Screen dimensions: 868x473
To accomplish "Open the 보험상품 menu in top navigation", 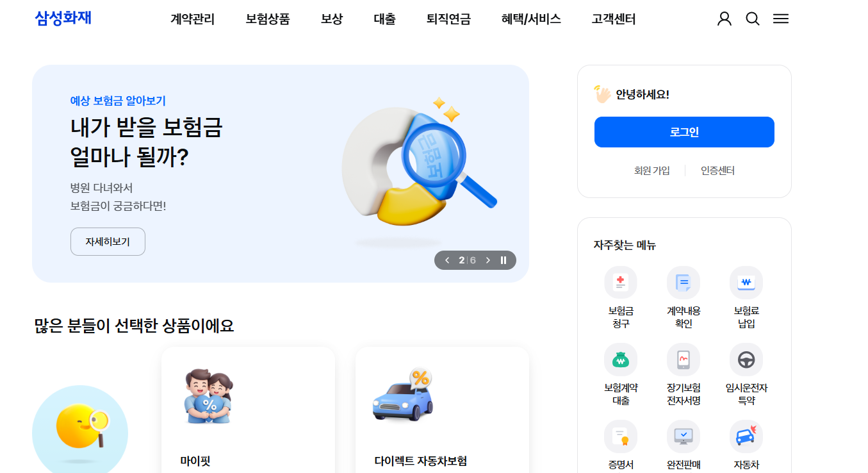I will (x=268, y=19).
